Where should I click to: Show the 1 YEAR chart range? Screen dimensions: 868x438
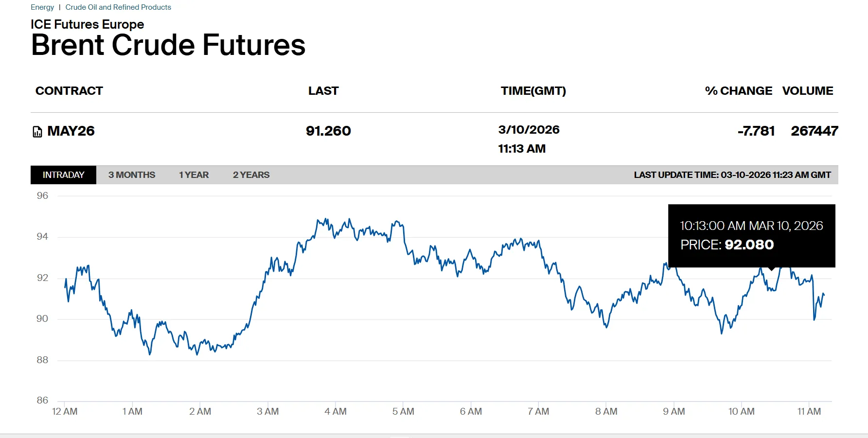[x=194, y=175]
